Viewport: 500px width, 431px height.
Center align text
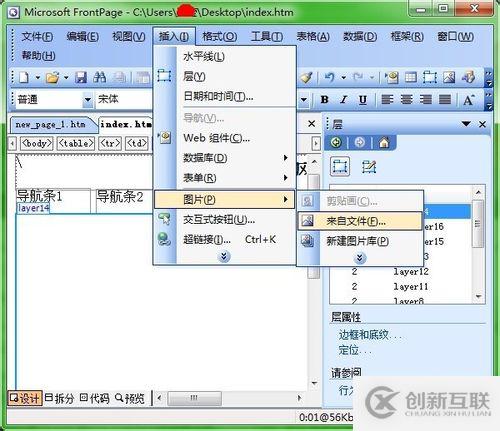coord(406,100)
